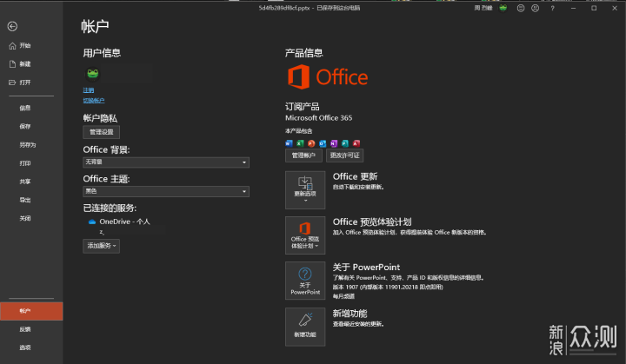Select the OneDrive - 个人 connected service
Image resolution: width=626 pixels, height=364 pixels.
coord(124,222)
